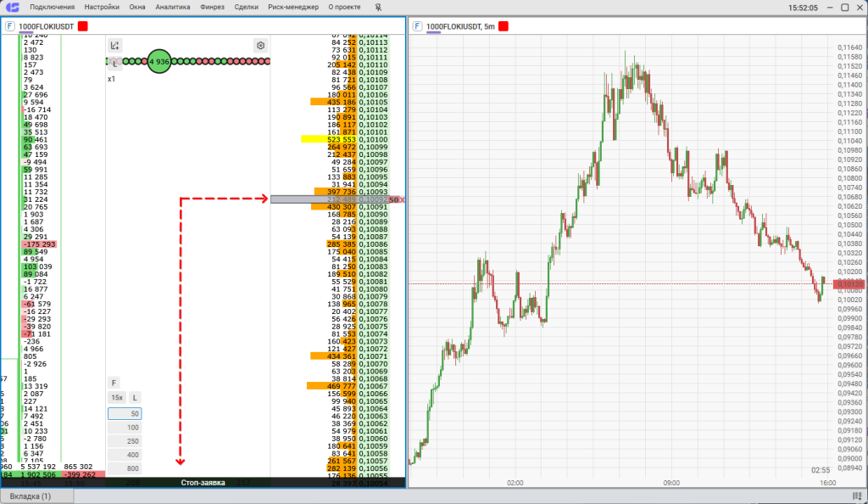Screen dimensions: 868x504
Task: Click the order book row at price 0,10093
Action: pyautogui.click(x=330, y=192)
